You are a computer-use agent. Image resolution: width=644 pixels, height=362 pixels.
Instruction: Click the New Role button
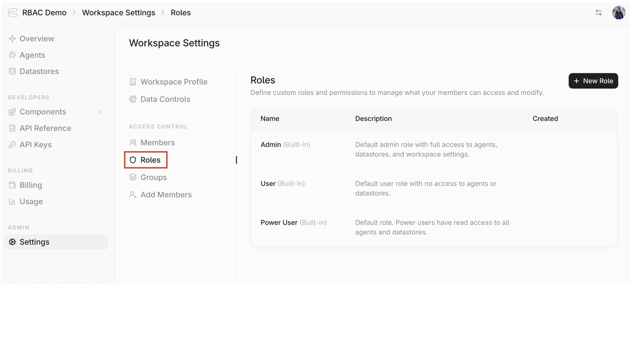pyautogui.click(x=593, y=81)
